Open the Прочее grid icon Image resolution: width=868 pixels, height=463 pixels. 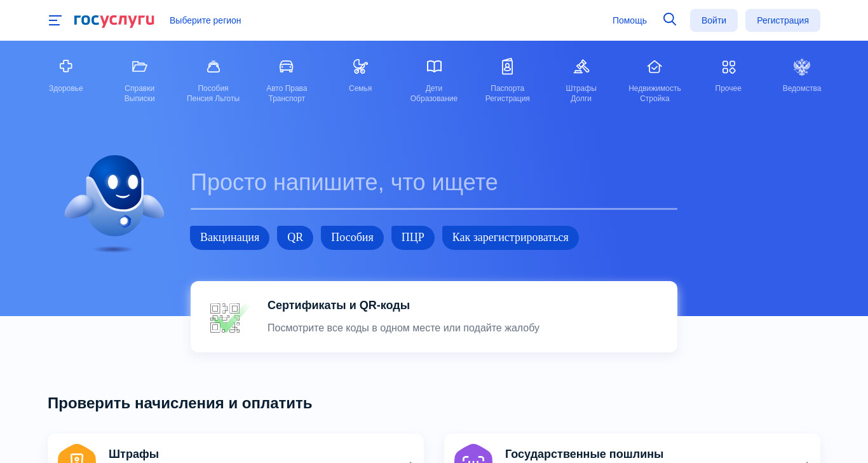point(729,67)
